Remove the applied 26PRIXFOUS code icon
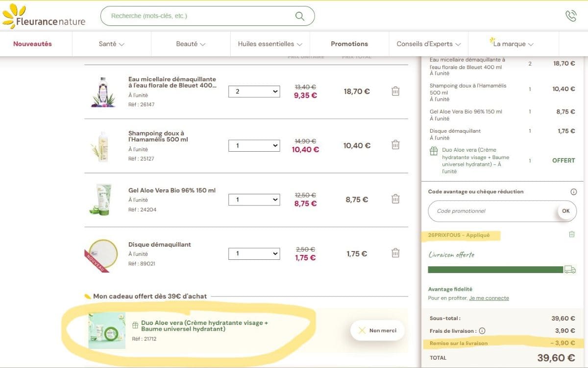Image resolution: width=588 pixels, height=368 pixels. pos(571,235)
